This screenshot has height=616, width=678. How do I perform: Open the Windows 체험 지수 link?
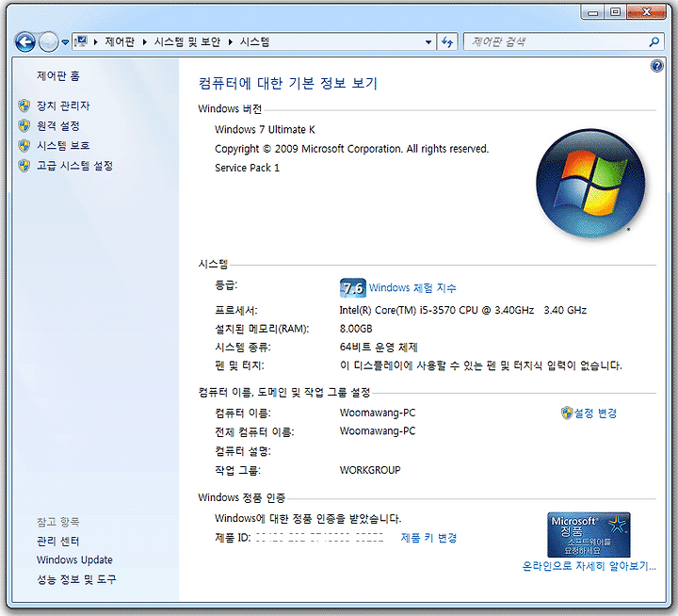[x=412, y=288]
